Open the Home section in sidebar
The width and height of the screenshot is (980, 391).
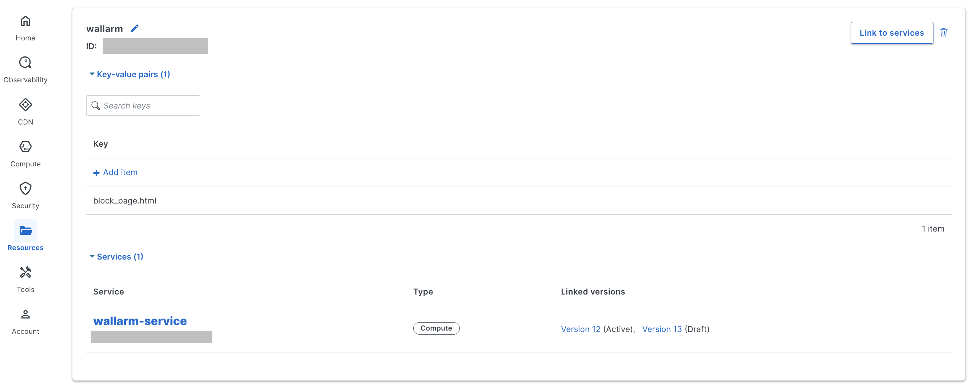25,28
